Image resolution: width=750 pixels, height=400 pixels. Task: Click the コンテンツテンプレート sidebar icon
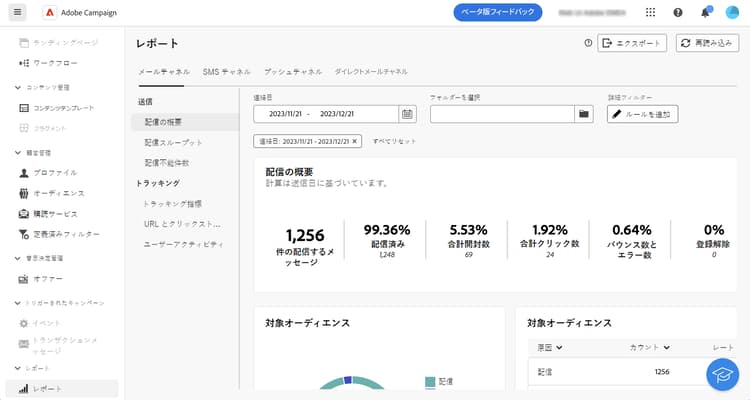[x=24, y=108]
